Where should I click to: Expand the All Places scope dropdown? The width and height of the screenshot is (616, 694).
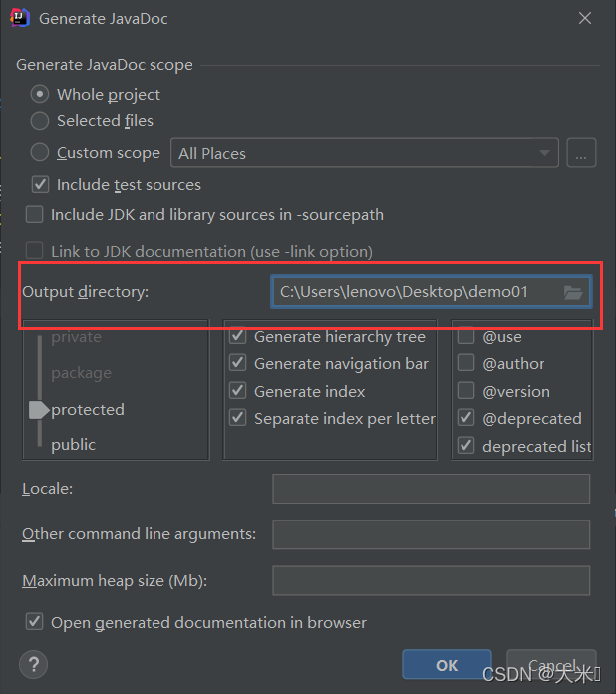point(365,153)
